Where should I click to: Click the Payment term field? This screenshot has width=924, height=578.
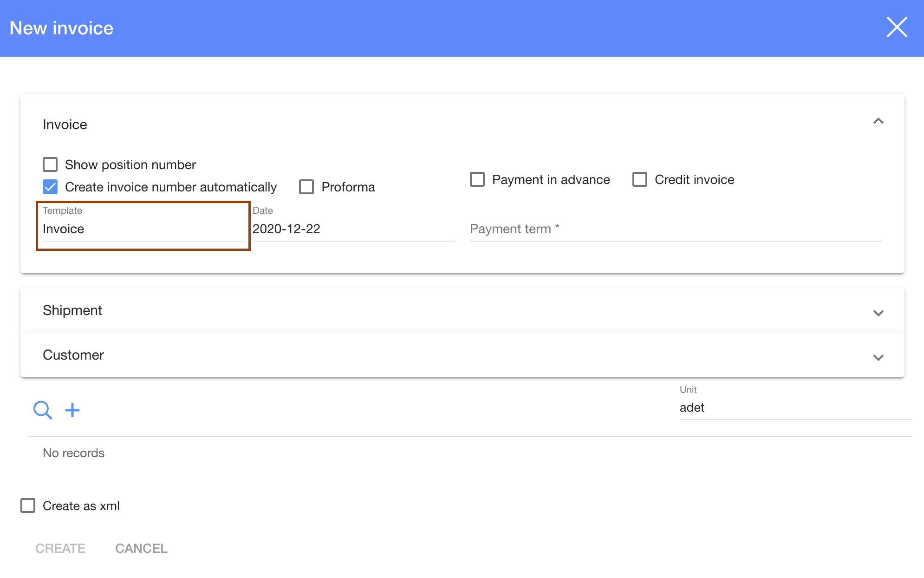676,229
